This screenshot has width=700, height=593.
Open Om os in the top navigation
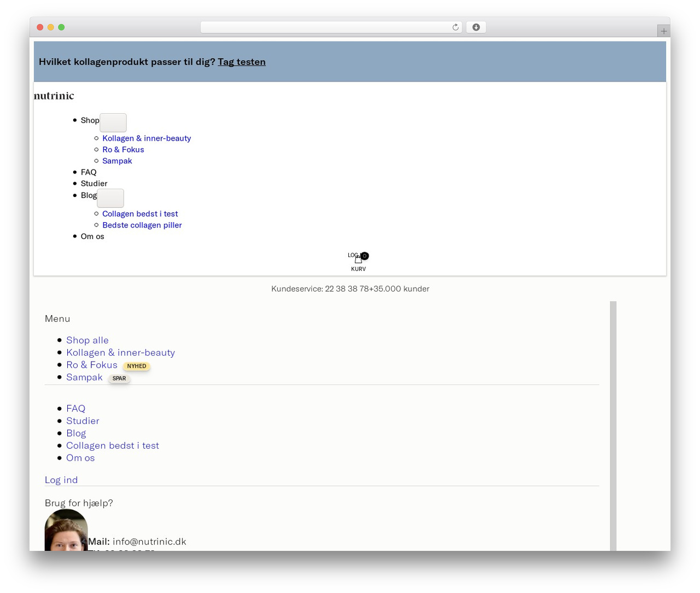92,236
